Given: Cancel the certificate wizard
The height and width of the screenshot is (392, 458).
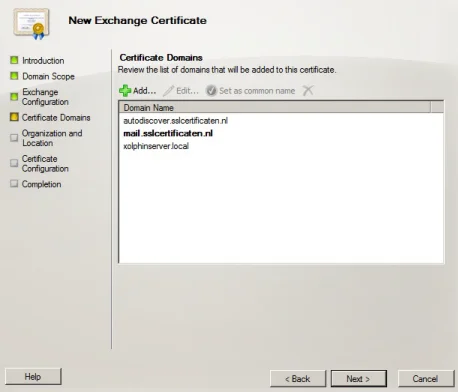Looking at the screenshot, I should (426, 379).
